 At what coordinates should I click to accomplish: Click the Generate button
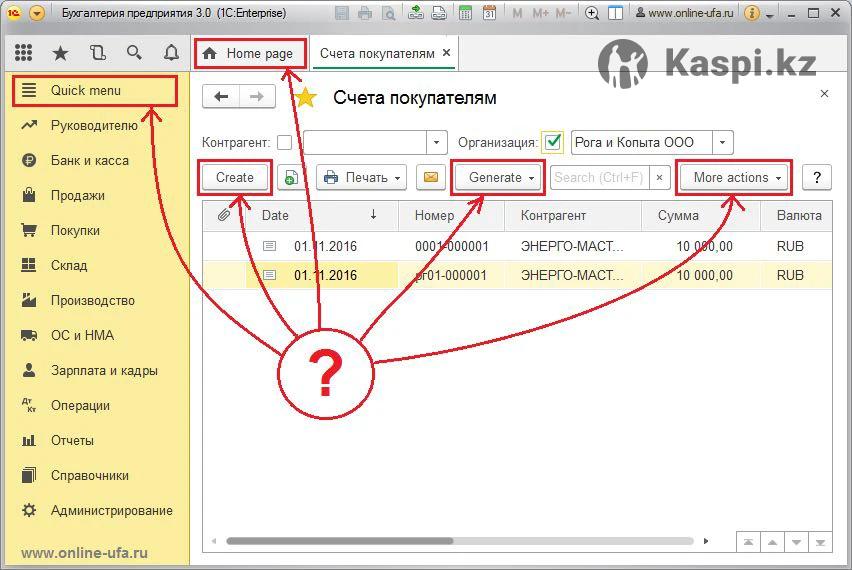point(498,178)
